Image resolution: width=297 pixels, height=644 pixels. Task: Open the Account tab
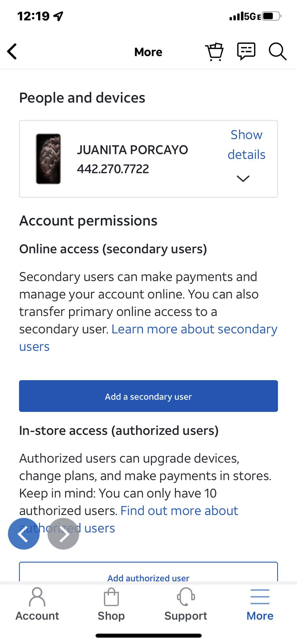click(x=37, y=604)
